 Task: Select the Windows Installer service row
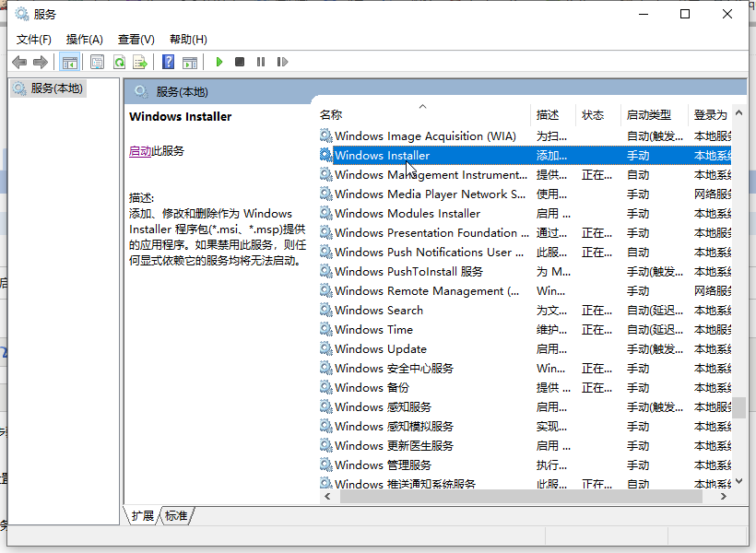pos(526,155)
